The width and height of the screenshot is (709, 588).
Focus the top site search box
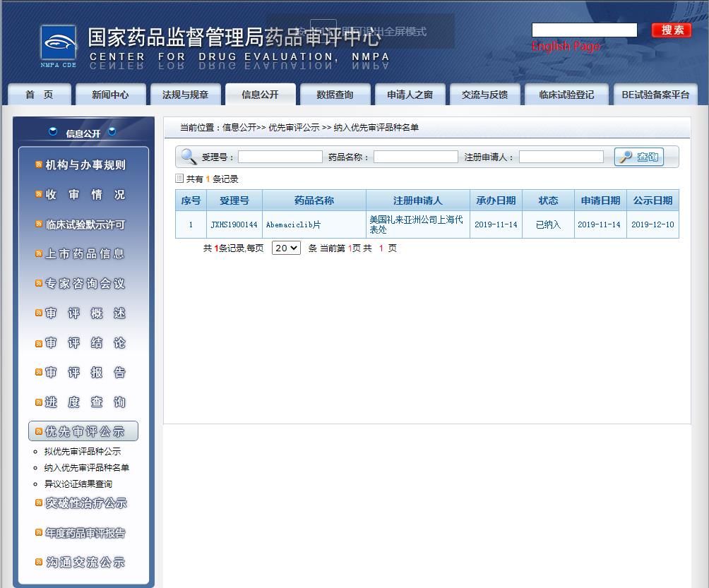(584, 30)
